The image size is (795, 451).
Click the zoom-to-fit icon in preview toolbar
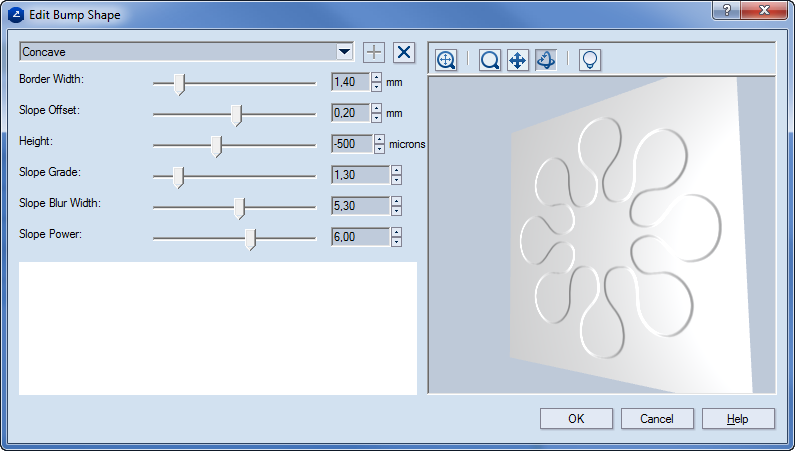(446, 60)
